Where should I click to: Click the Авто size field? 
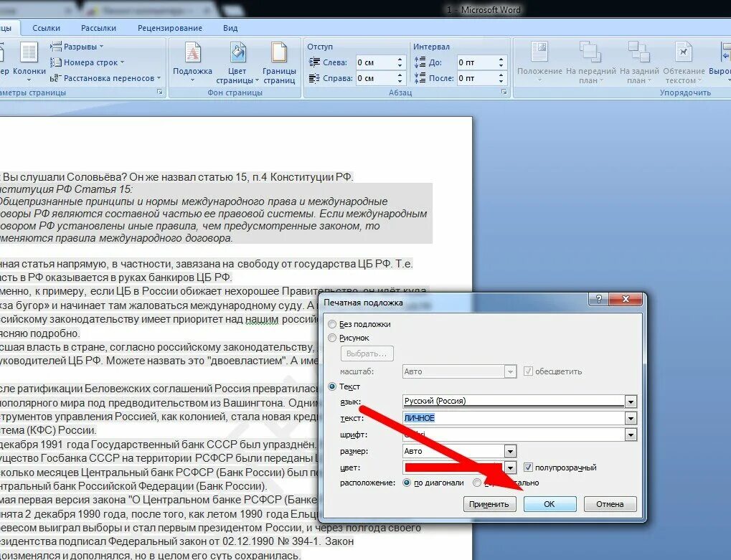pos(453,451)
